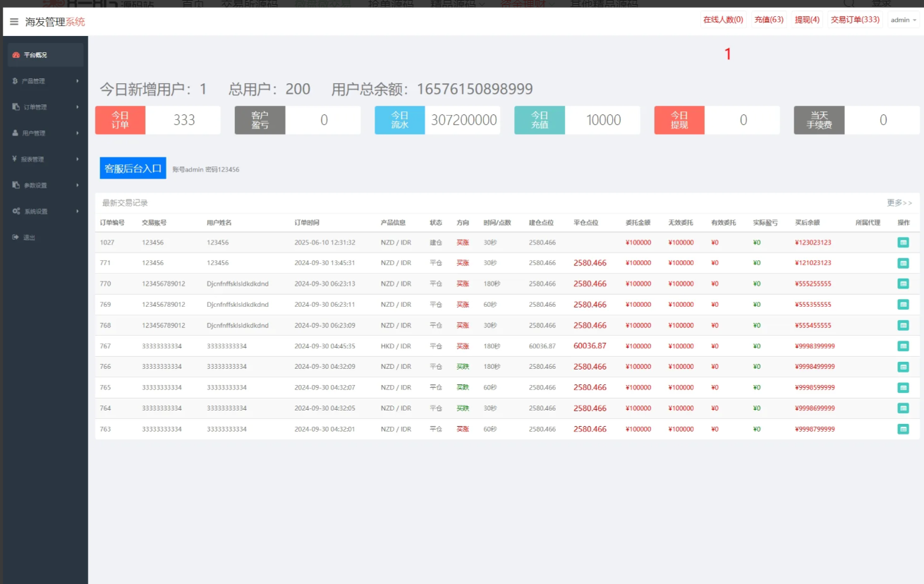Viewport: 924px width, 584px height.
Task: Click the gears icon for 系统设置
Action: click(16, 212)
